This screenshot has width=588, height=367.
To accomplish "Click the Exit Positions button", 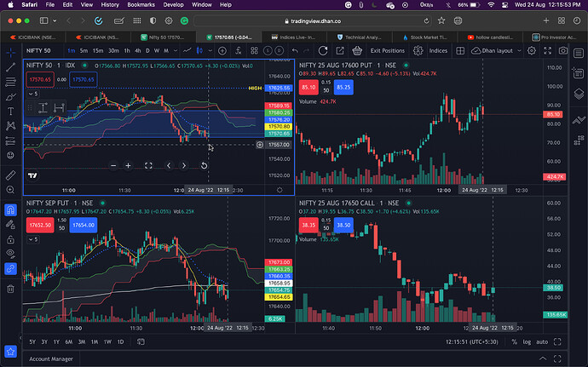I will pyautogui.click(x=388, y=50).
